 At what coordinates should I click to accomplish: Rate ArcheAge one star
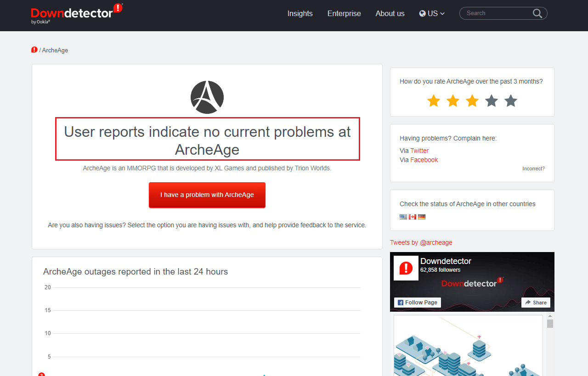tap(434, 101)
